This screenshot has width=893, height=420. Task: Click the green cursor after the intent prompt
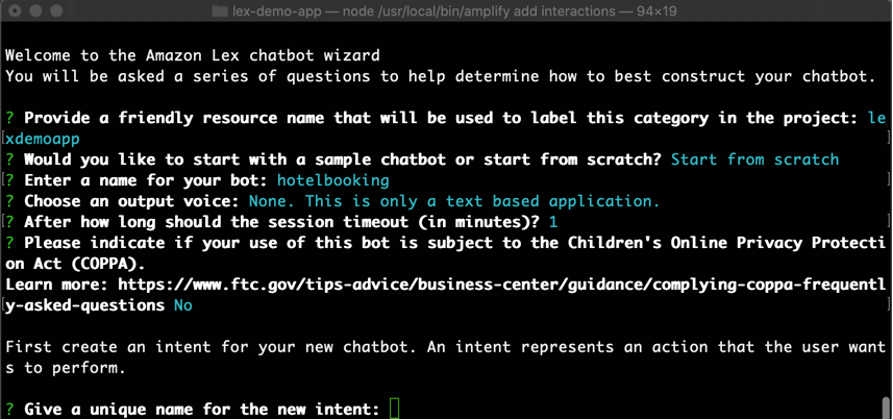click(x=394, y=409)
